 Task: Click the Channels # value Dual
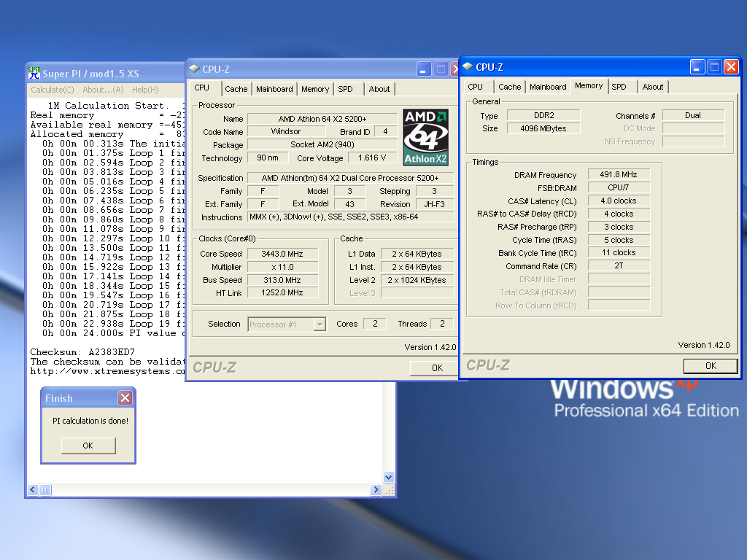[693, 115]
